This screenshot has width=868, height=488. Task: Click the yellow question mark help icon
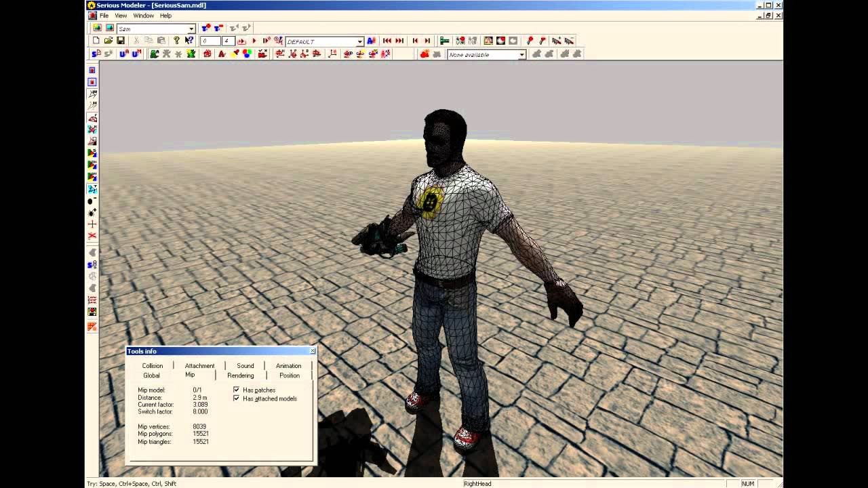click(x=176, y=41)
